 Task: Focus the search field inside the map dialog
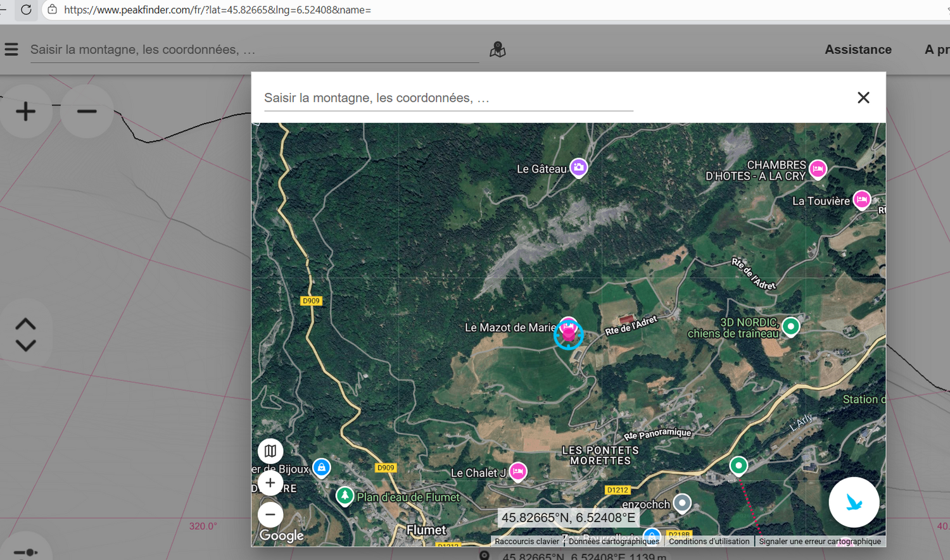(x=448, y=98)
